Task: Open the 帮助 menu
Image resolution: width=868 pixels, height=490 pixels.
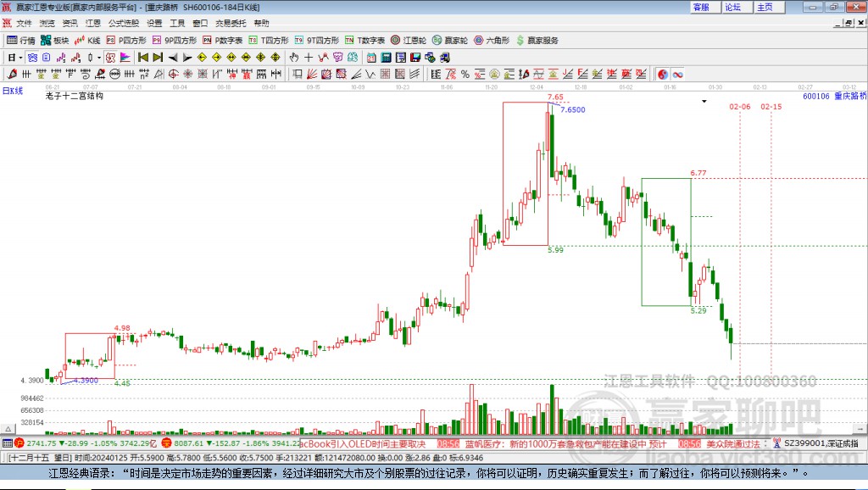Action: [x=261, y=23]
